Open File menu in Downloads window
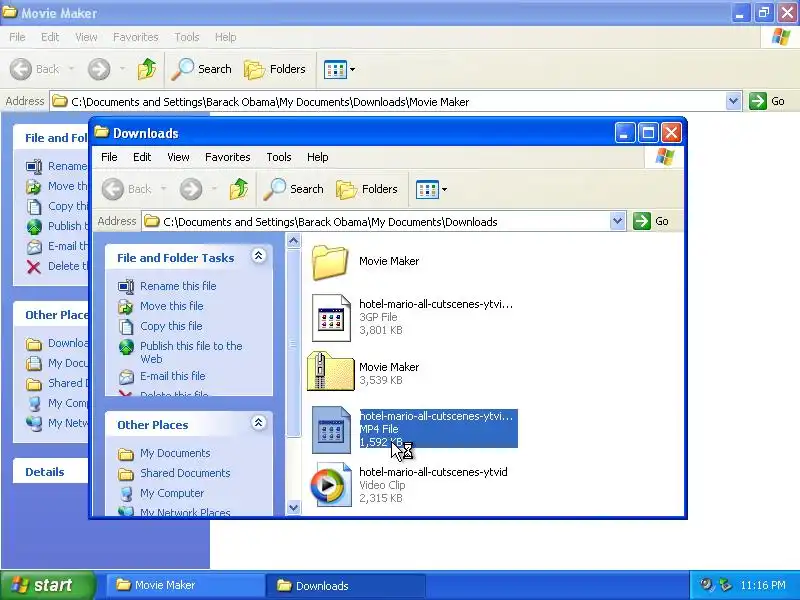The image size is (800, 600). click(109, 157)
